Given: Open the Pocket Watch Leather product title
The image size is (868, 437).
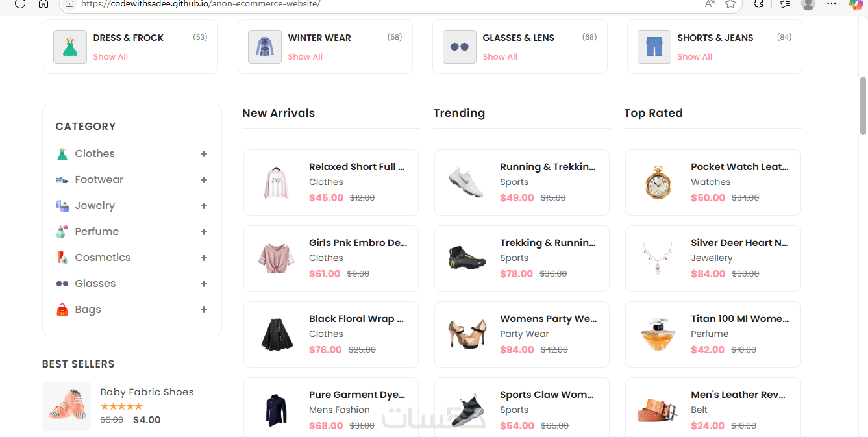Looking at the screenshot, I should 739,167.
